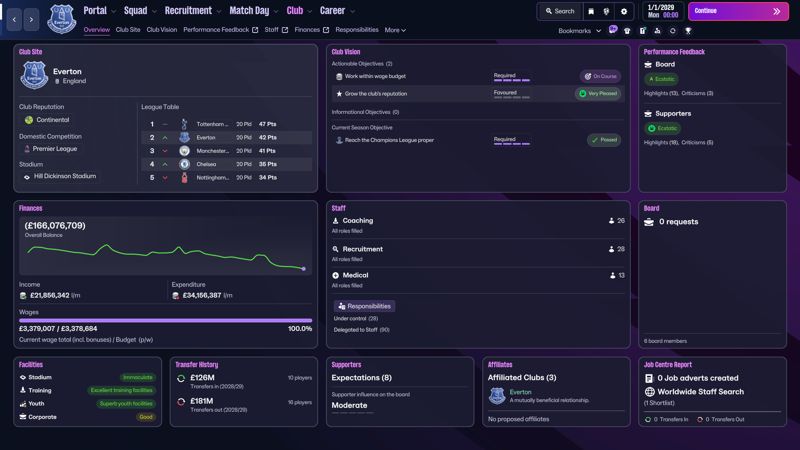Viewport: 800px width, 450px height.
Task: Switch to the Club Site tab
Action: click(128, 30)
